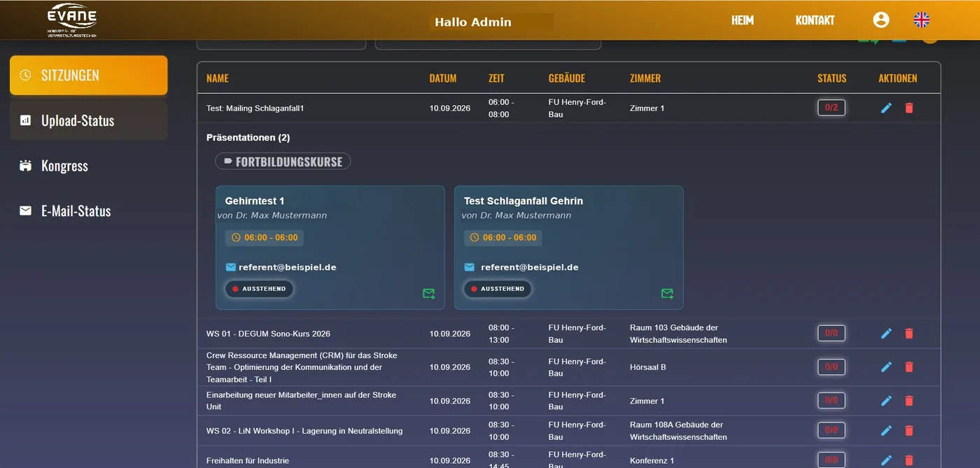Edit the Einarbeitung neuer Mitarbeiter_innen session

tap(886, 401)
